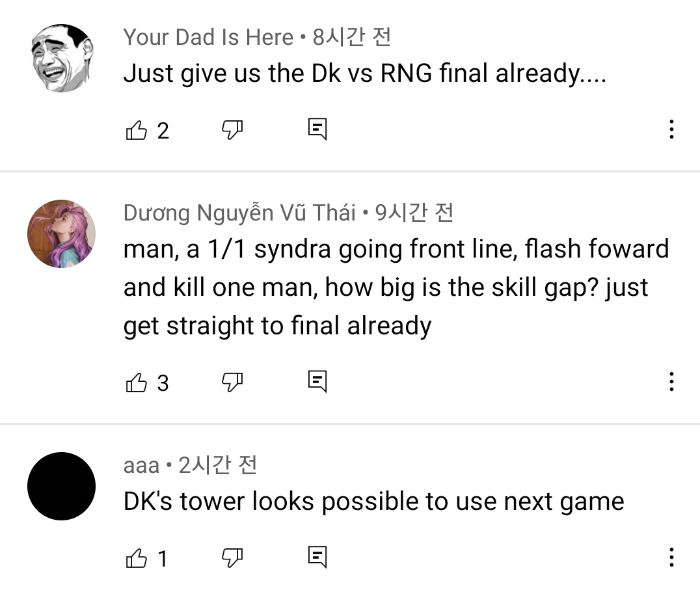Open options menu for Your Dad Is Here comment
The image size is (700, 590).
(x=671, y=129)
